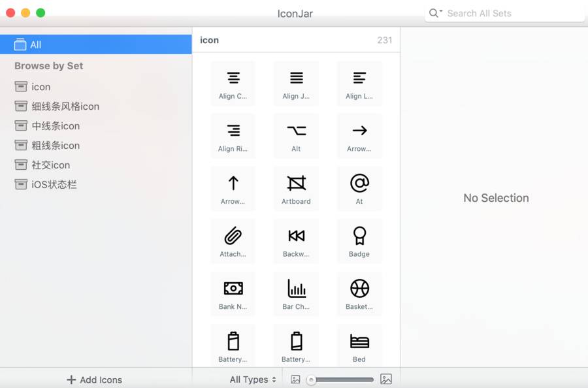The width and height of the screenshot is (588, 388).
Task: Open the All icons library
Action: click(x=95, y=44)
